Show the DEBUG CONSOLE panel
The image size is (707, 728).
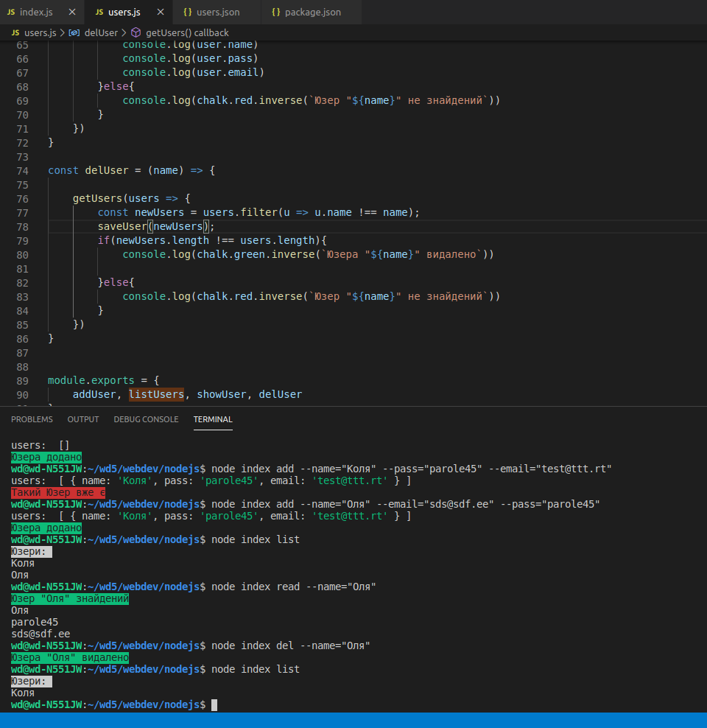click(x=146, y=419)
